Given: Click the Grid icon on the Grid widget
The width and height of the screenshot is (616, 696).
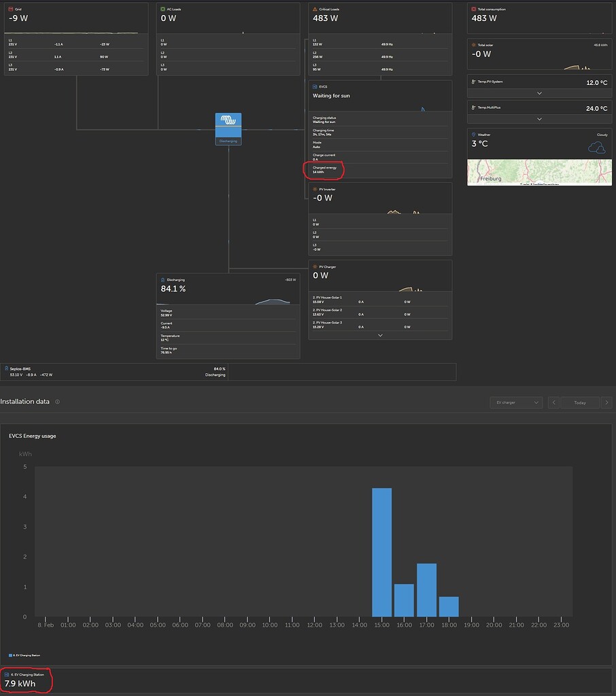Looking at the screenshot, I should tap(10, 9).
